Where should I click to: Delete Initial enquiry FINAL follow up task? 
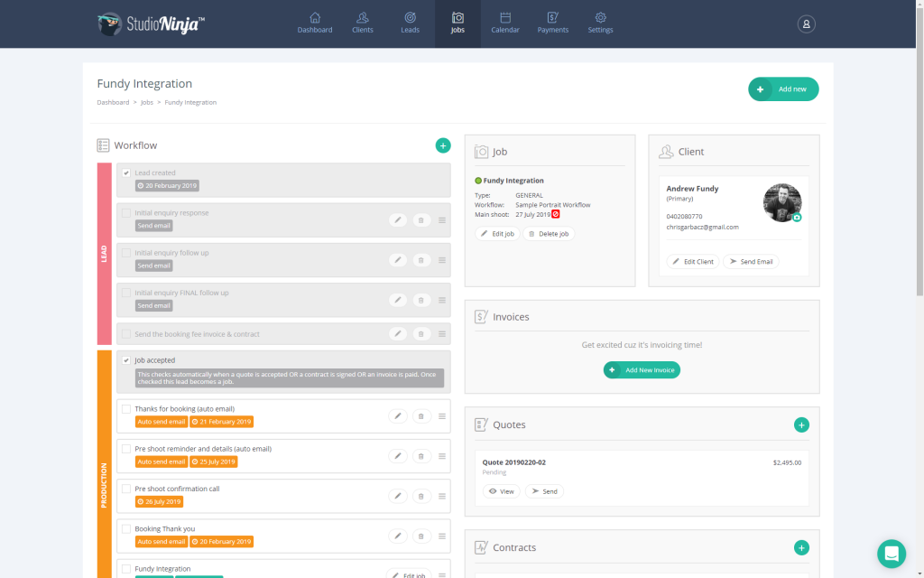tap(420, 300)
